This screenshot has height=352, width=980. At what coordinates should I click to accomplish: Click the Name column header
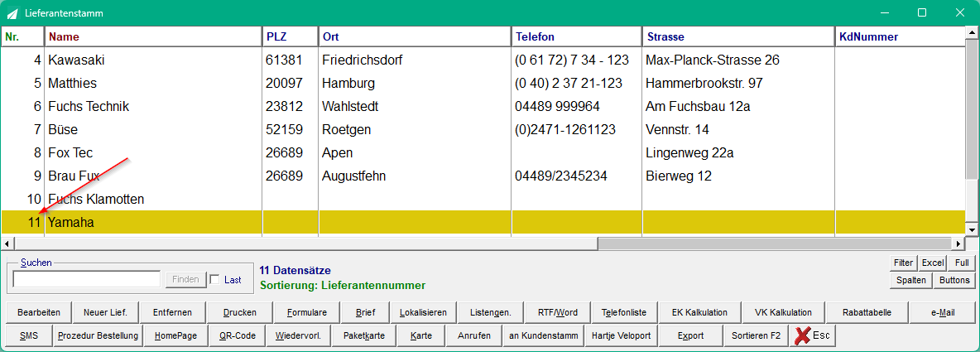(153, 37)
